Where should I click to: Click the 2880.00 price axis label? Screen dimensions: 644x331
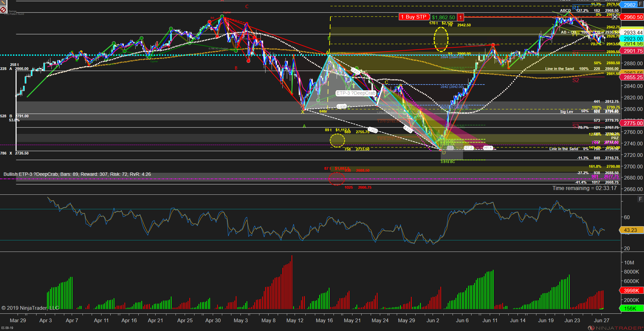[x=633, y=63]
